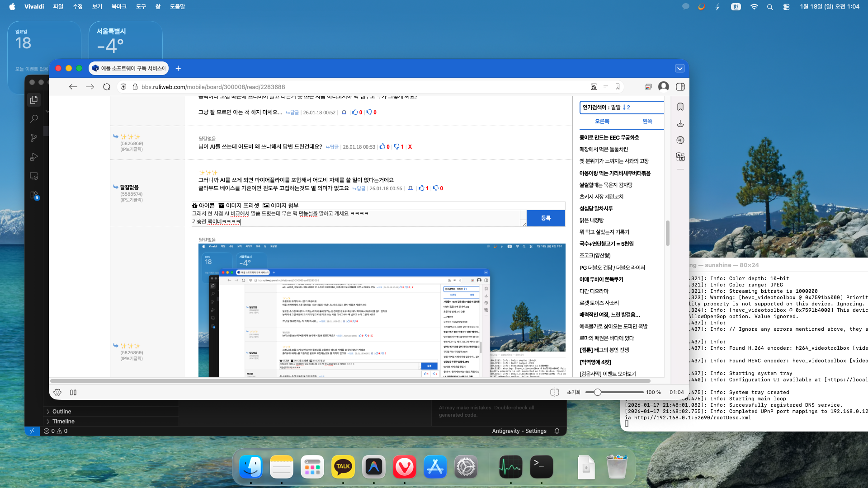This screenshot has height=488, width=868.
Task: Open the feed (RSS) icon in address bar
Action: point(594,87)
